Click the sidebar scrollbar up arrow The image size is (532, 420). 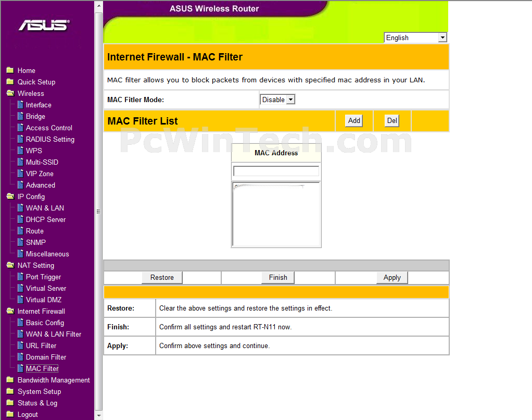click(x=99, y=5)
